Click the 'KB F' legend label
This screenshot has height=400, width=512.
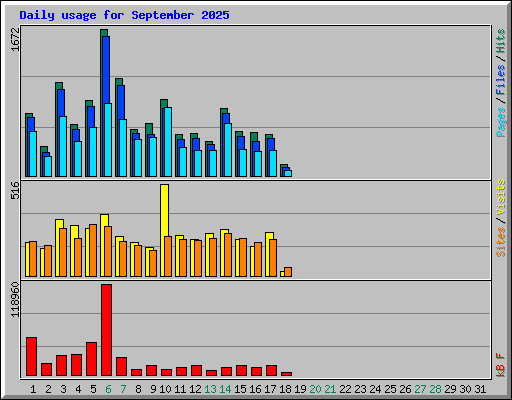tap(500, 365)
